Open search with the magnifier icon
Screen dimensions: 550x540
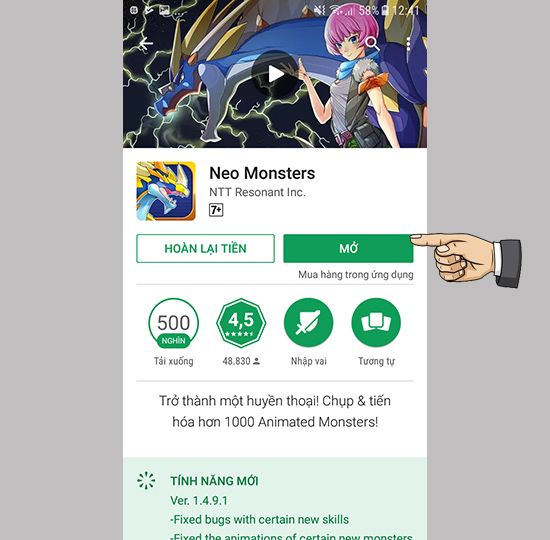point(372,44)
